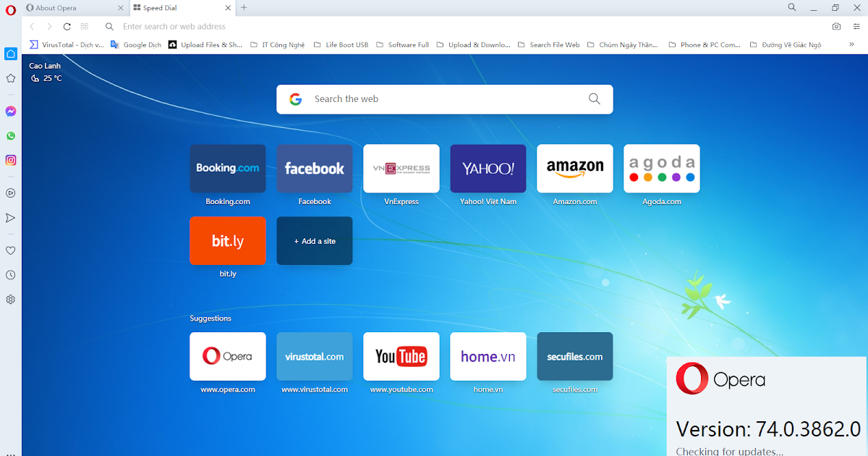868x456 pixels.
Task: Open the Phone & PC Com... bookmark folder
Action: (x=705, y=44)
